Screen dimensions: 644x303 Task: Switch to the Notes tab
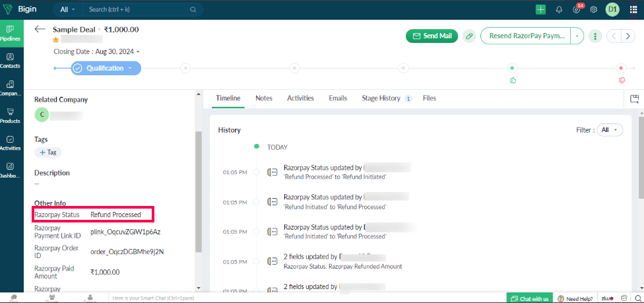click(264, 98)
